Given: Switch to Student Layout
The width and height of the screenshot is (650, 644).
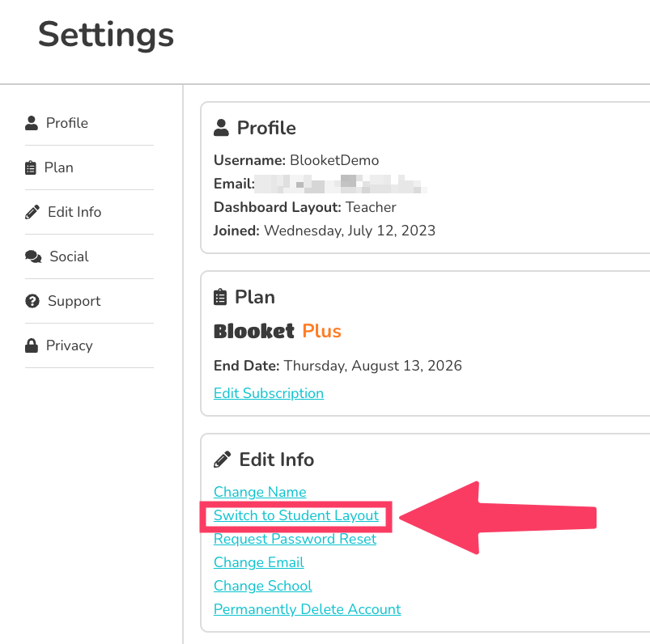Looking at the screenshot, I should coord(296,515).
